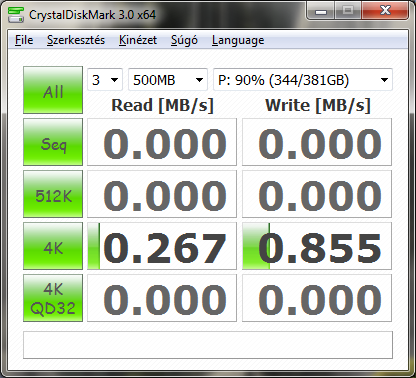Expand the test count dropdown showing 3
Screen dimensions: 416x378
(x=105, y=80)
